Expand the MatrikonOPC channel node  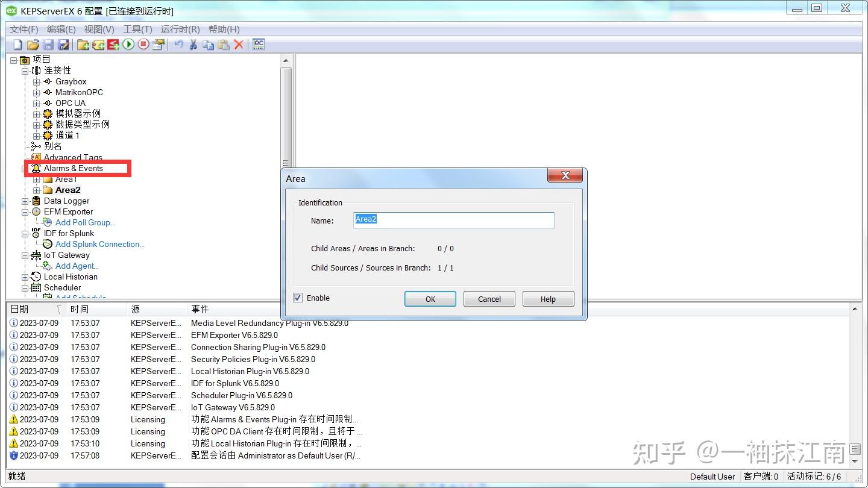37,93
